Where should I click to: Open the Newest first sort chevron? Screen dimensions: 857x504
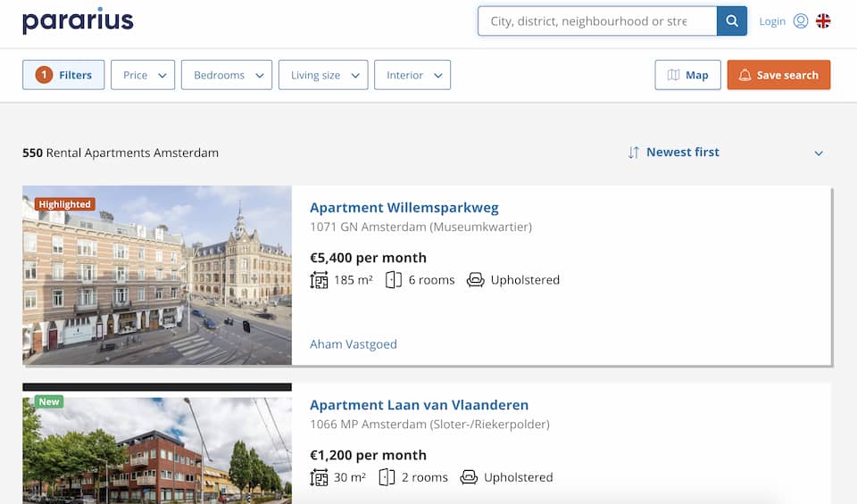(x=819, y=153)
